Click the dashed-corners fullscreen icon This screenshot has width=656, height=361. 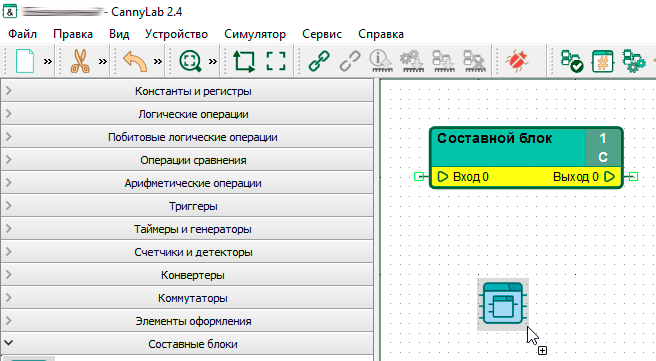pyautogui.click(x=276, y=61)
